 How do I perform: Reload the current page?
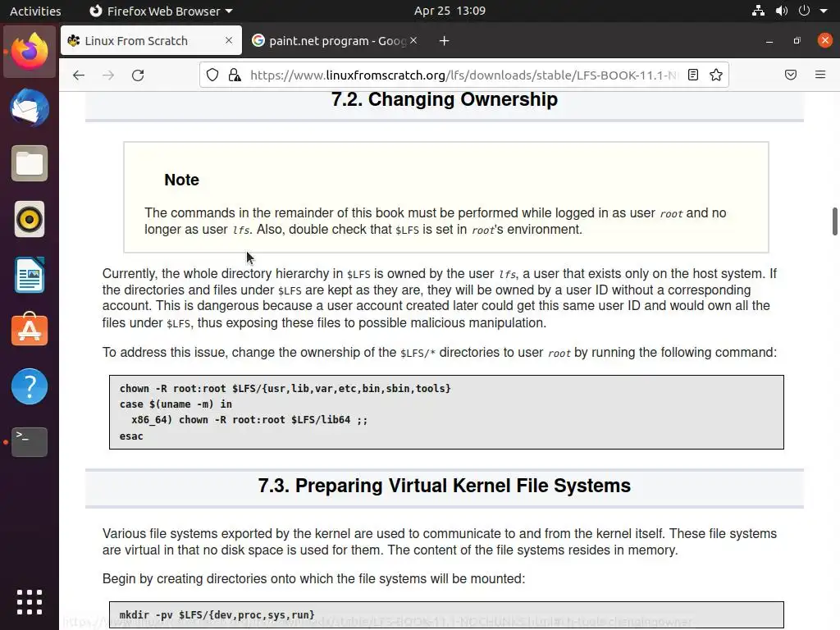click(138, 75)
